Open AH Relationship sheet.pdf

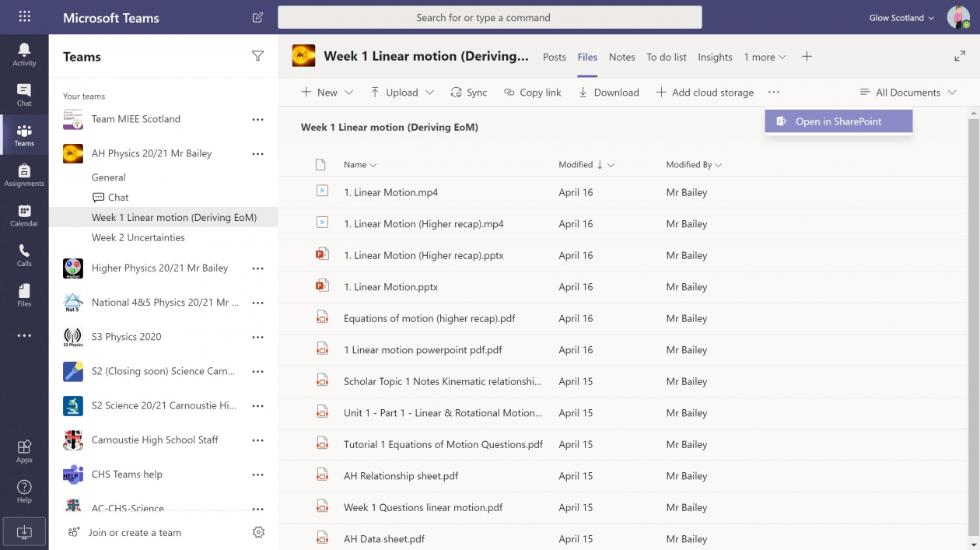(401, 476)
